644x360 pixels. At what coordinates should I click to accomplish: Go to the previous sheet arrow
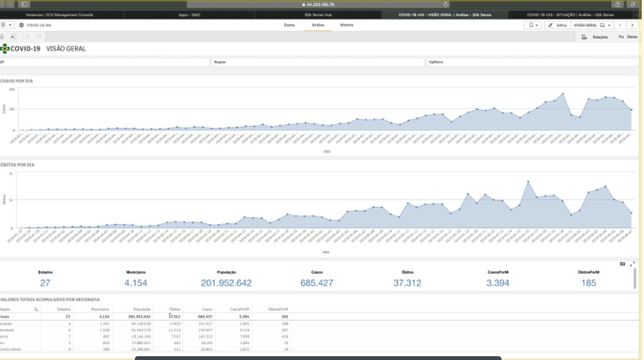click(x=620, y=25)
